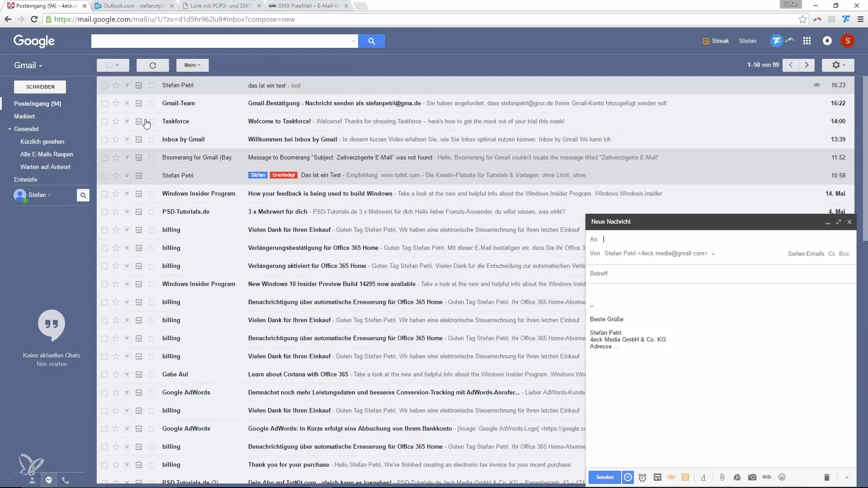This screenshot has width=868, height=488.
Task: Click Taskforce icon on Gmail-Team row
Action: point(127,103)
